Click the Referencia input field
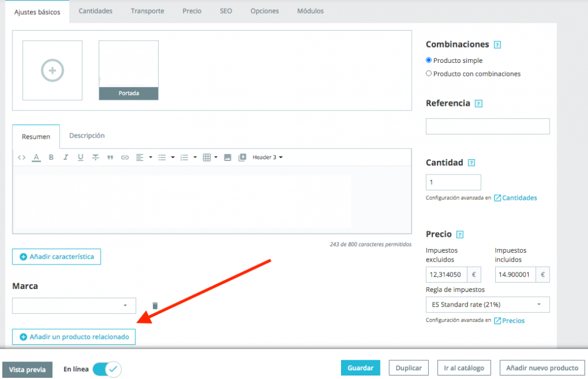This screenshot has width=588, height=379. pyautogui.click(x=487, y=126)
